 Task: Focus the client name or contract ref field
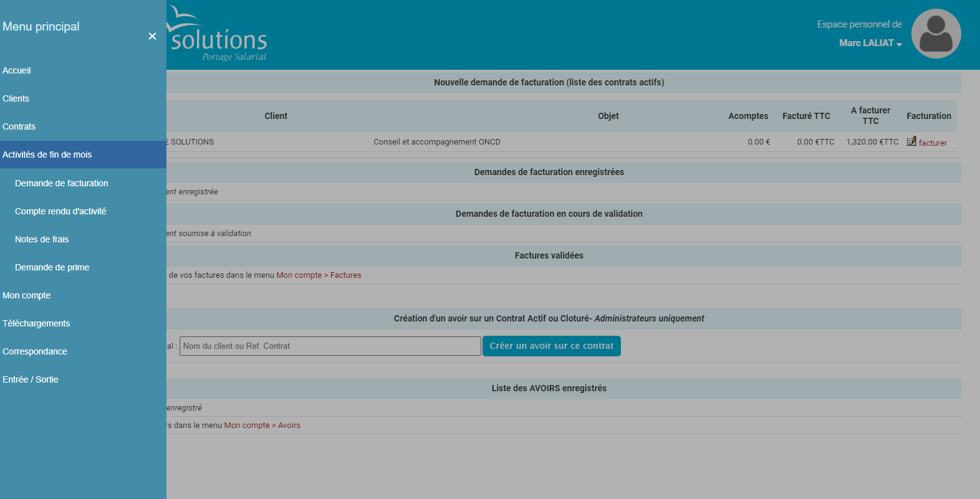[330, 346]
